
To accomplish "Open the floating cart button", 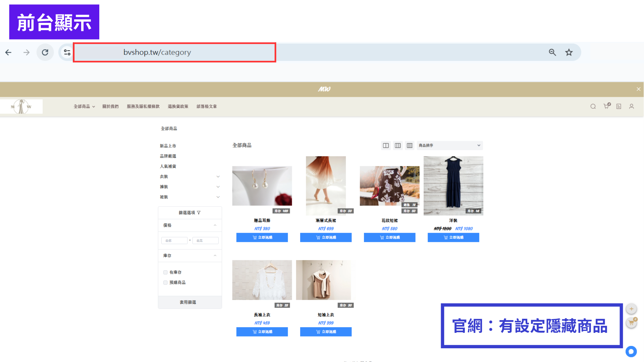I will 632,323.
